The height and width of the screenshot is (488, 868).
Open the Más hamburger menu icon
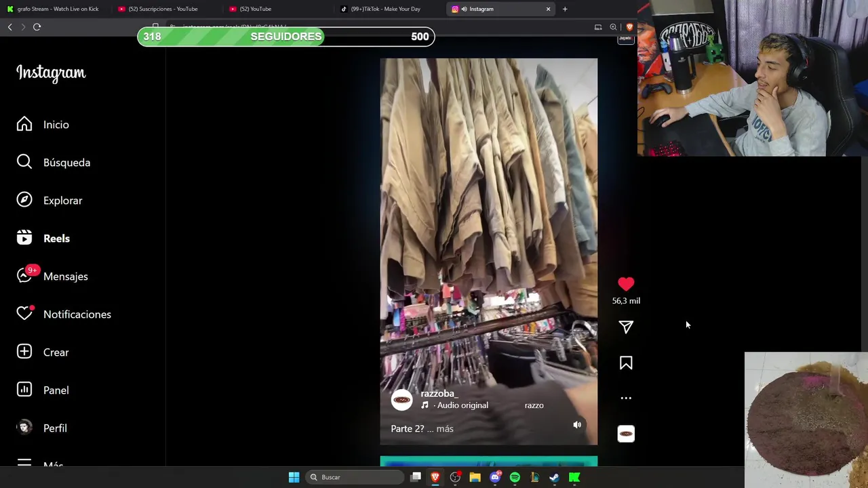pyautogui.click(x=24, y=463)
